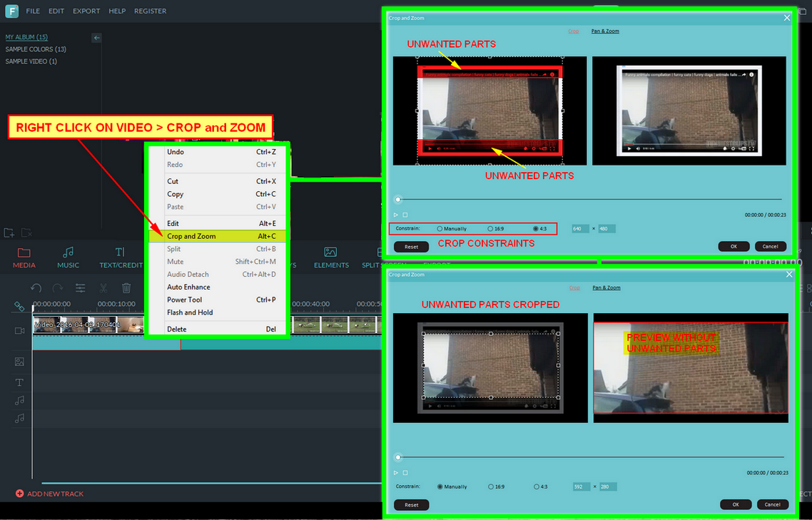Click Reset in the 640×480 crop dialog
This screenshot has width=812, height=520.
pyautogui.click(x=411, y=247)
